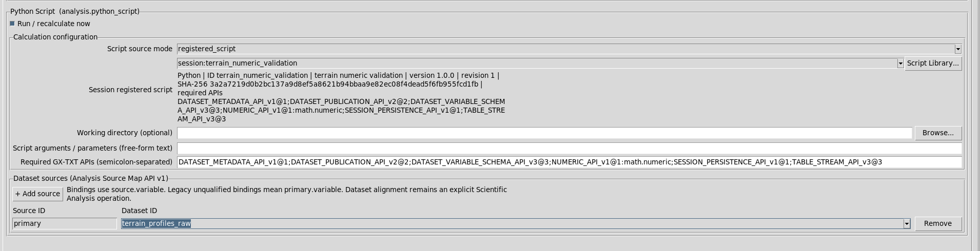Click the primary Source ID field
980x251 pixels.
[65, 224]
